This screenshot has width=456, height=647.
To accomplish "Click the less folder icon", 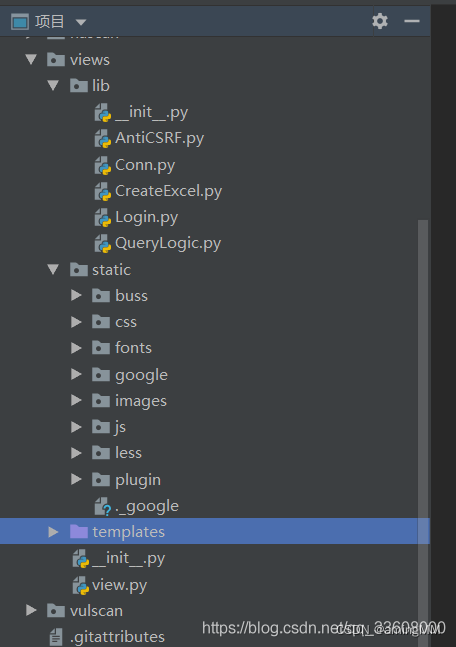I will 101,453.
